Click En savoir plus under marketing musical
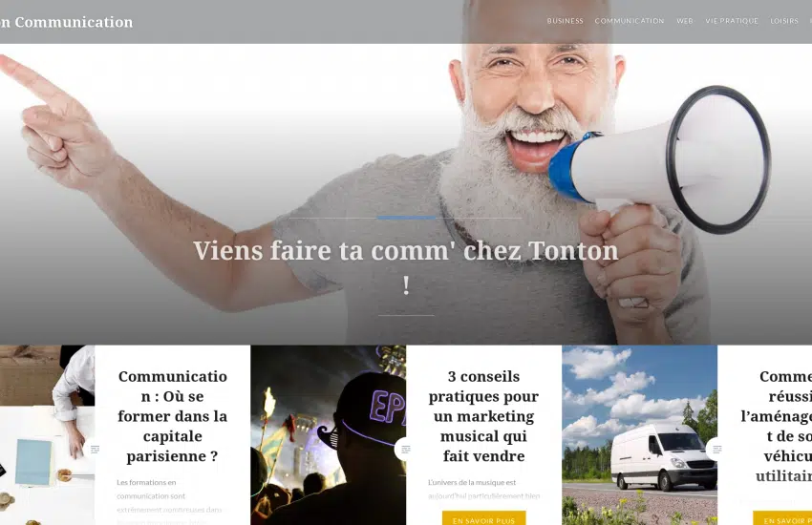The width and height of the screenshot is (812, 525). pyautogui.click(x=483, y=518)
